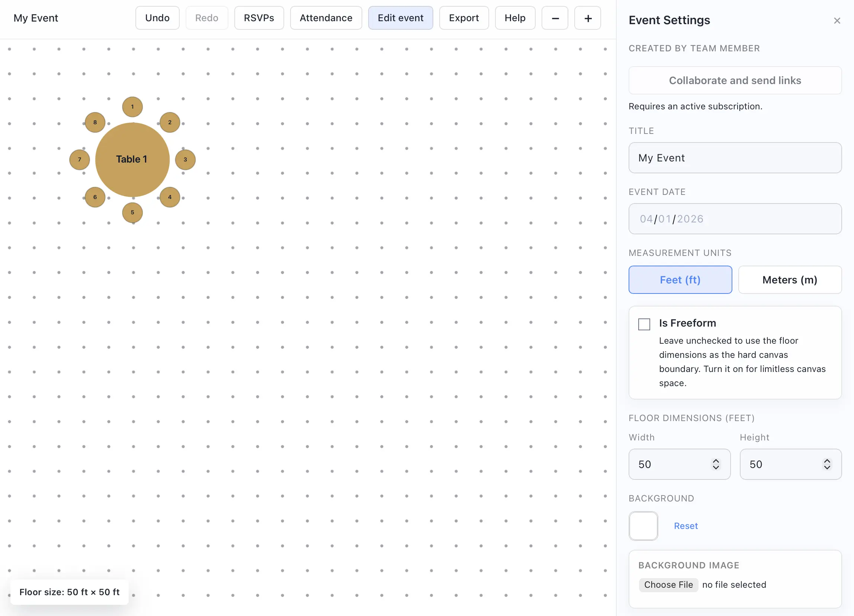
Task: Click the Reset background link
Action: (x=685, y=526)
